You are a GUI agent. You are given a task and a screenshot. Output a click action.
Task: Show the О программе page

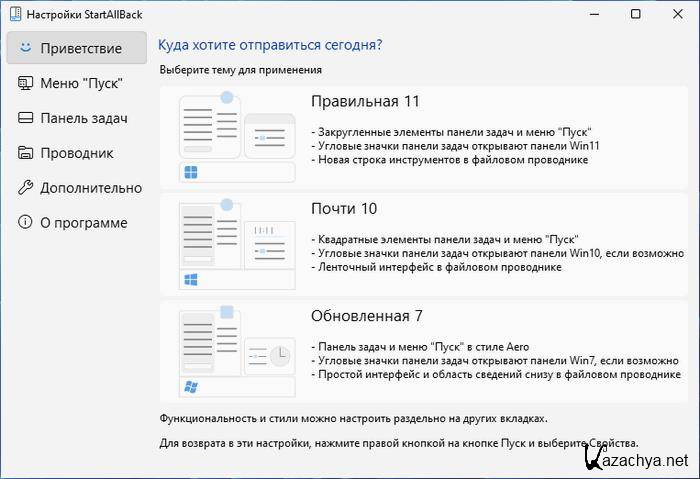pyautogui.click(x=84, y=223)
